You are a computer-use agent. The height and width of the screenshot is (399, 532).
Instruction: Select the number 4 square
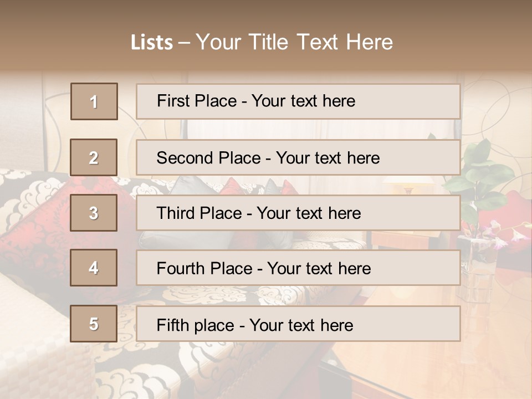(94, 268)
